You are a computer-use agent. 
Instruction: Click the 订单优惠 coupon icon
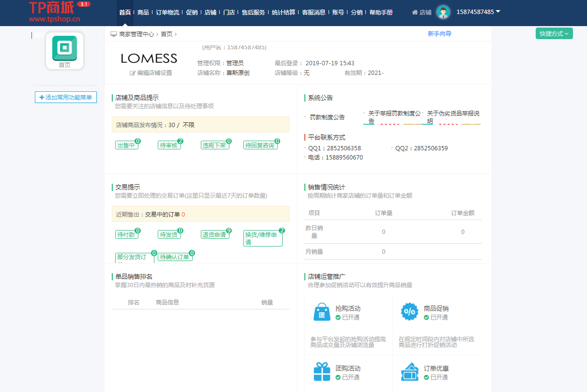(x=409, y=372)
